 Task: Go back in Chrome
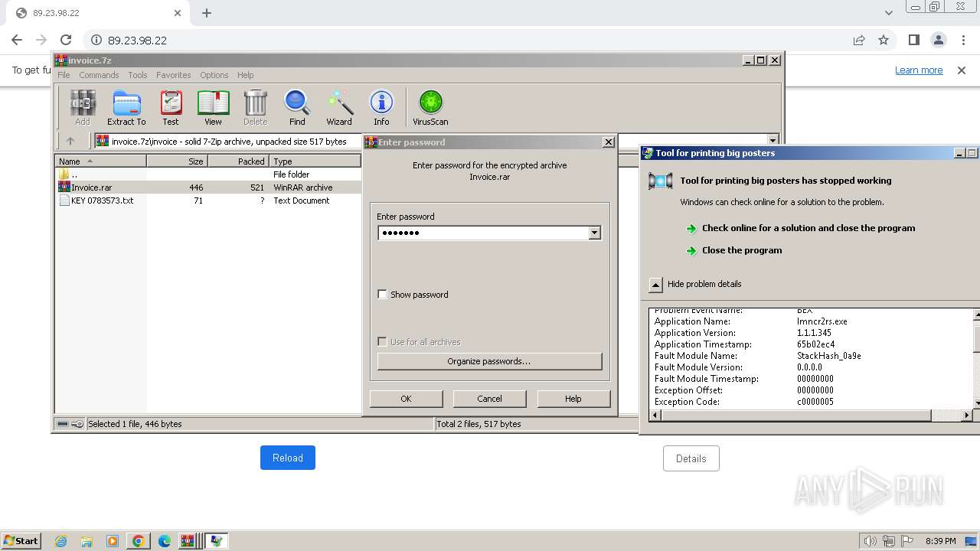pos(17,40)
